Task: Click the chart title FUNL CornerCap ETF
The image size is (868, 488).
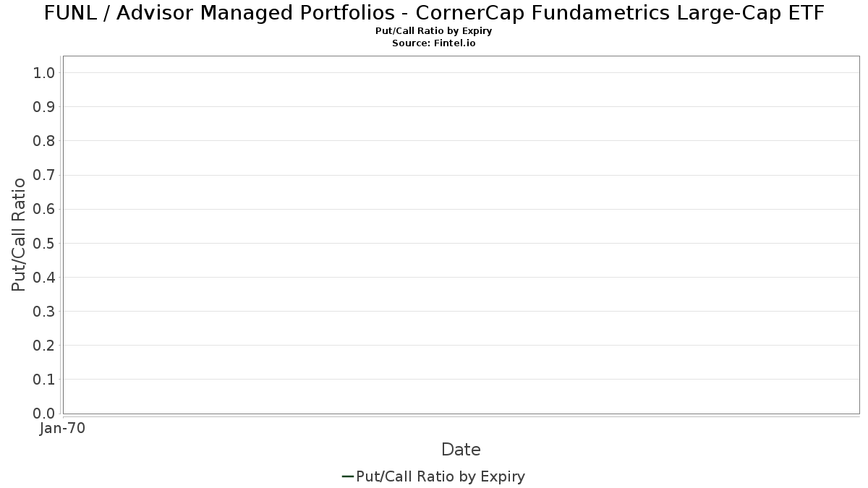Action: [434, 13]
